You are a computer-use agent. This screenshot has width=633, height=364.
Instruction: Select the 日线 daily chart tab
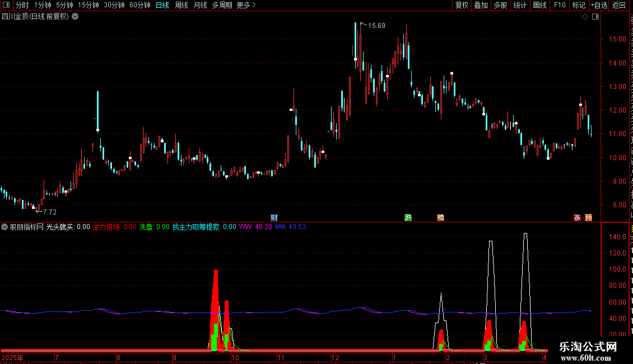[162, 5]
